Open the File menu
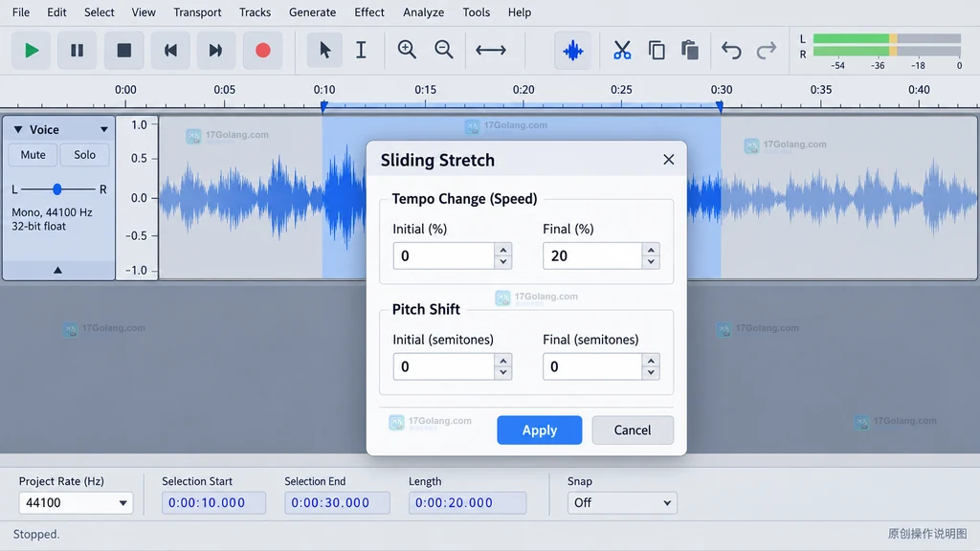Screen dimensions: 980x551 (x=21, y=12)
